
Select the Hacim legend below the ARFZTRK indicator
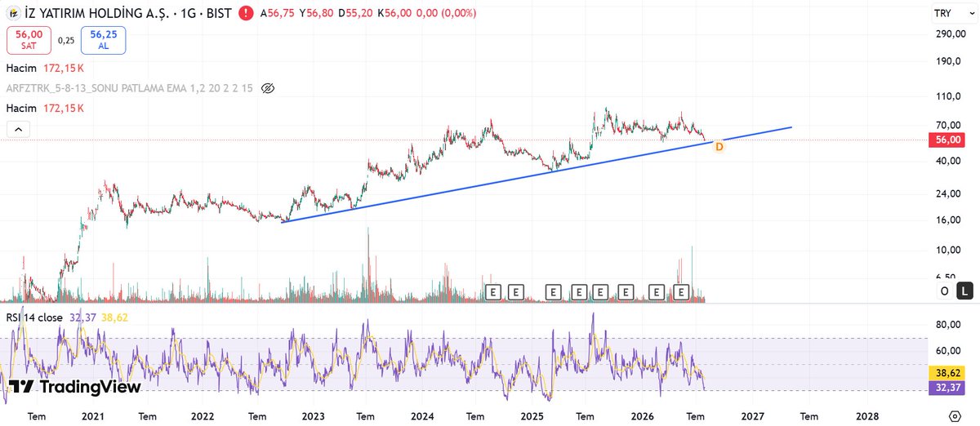click(46, 108)
